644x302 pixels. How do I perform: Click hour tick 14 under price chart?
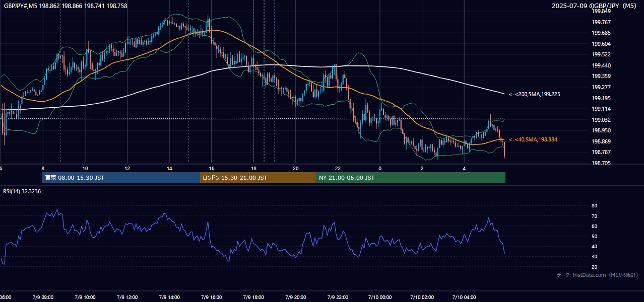pyautogui.click(x=169, y=168)
